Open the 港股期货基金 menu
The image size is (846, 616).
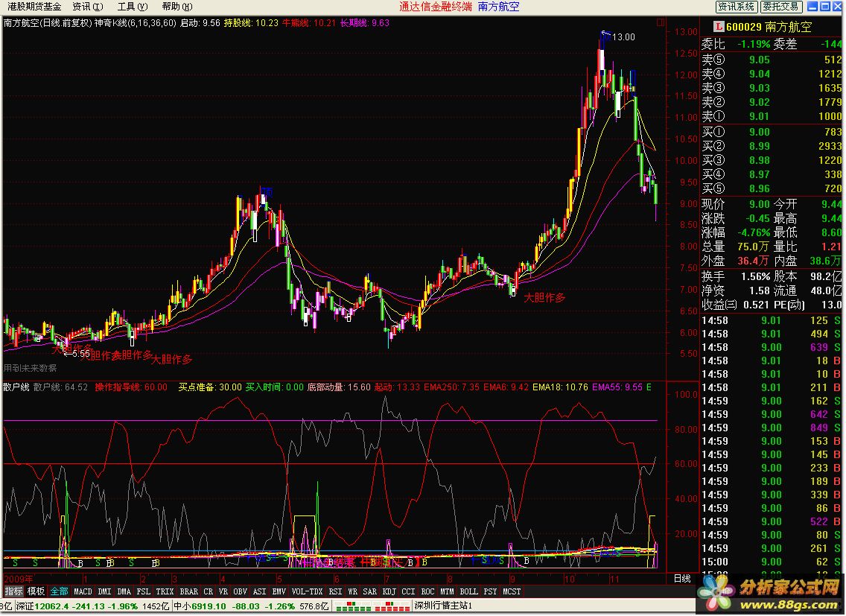pyautogui.click(x=34, y=7)
